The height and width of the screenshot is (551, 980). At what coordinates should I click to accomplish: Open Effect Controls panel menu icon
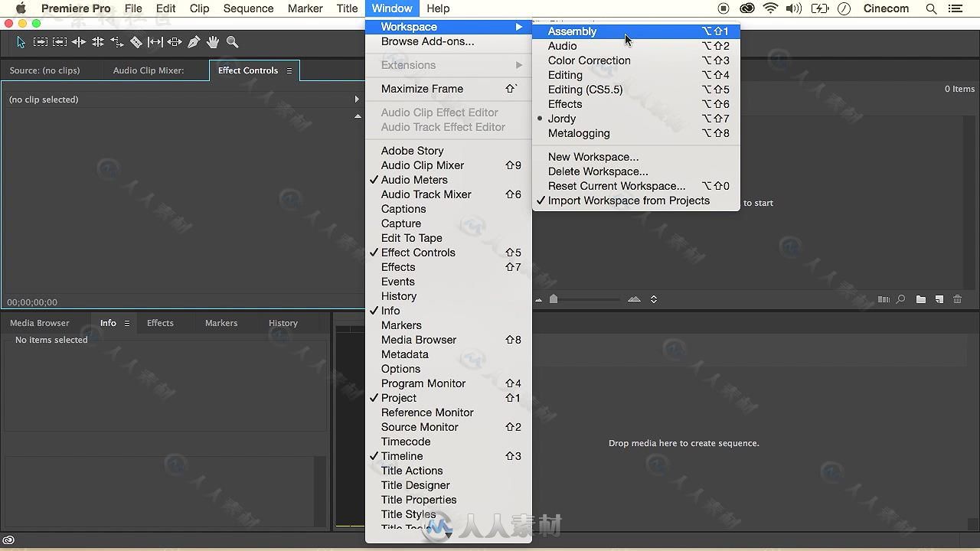[289, 70]
